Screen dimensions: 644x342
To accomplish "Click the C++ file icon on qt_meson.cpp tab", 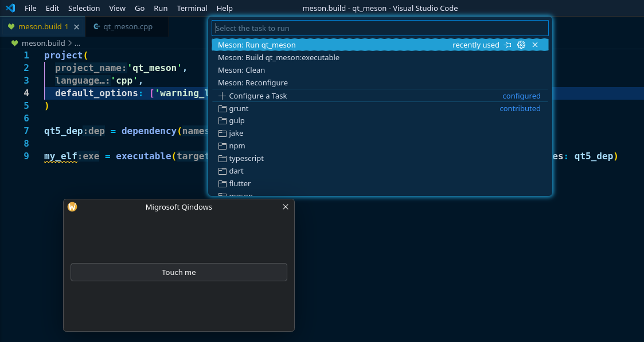I will [x=96, y=27].
